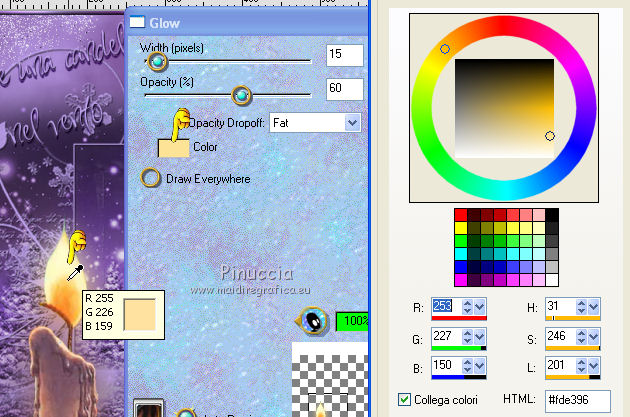Viewport: 630px width, 417px height.
Task: Click the Opacity percent value field
Action: pyautogui.click(x=345, y=89)
